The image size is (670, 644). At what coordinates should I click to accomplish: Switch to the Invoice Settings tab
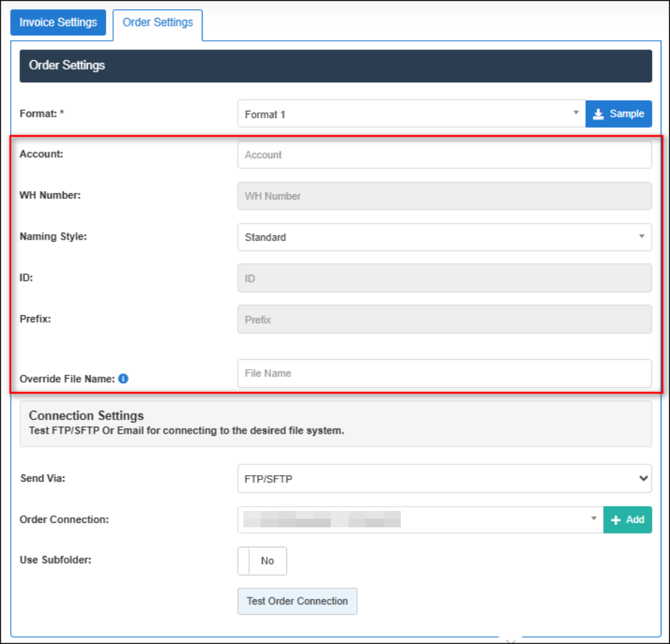[58, 22]
